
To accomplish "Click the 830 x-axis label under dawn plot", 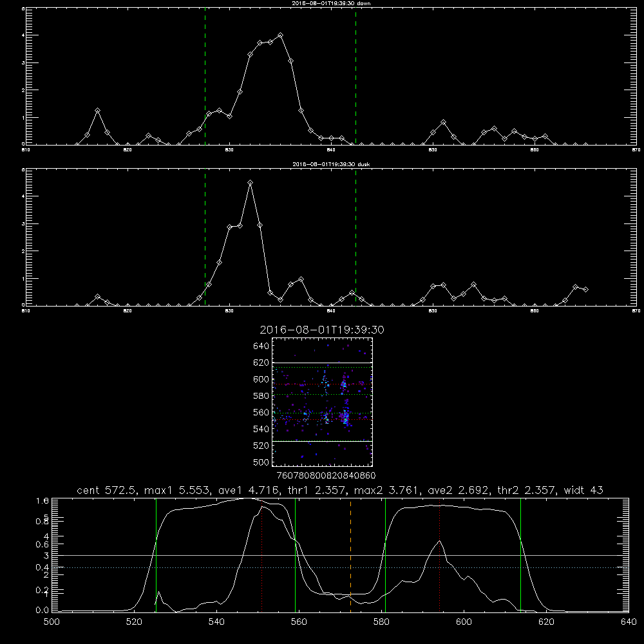I will [x=229, y=150].
